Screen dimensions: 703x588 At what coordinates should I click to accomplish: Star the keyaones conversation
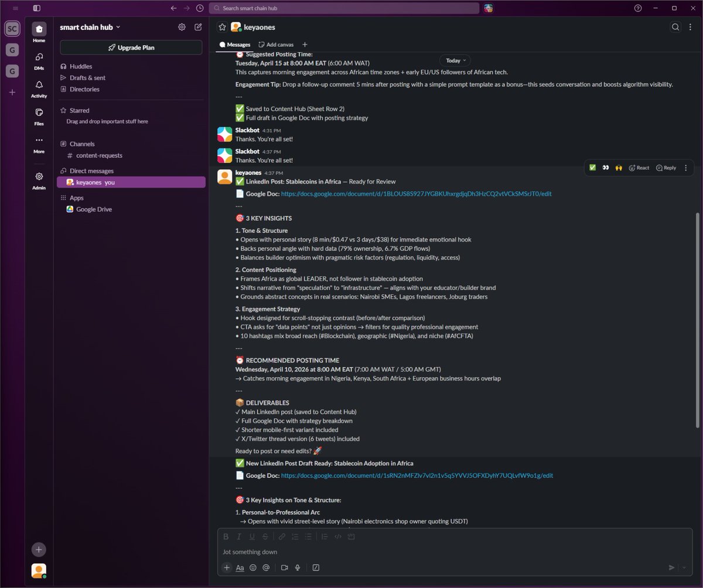[222, 27]
